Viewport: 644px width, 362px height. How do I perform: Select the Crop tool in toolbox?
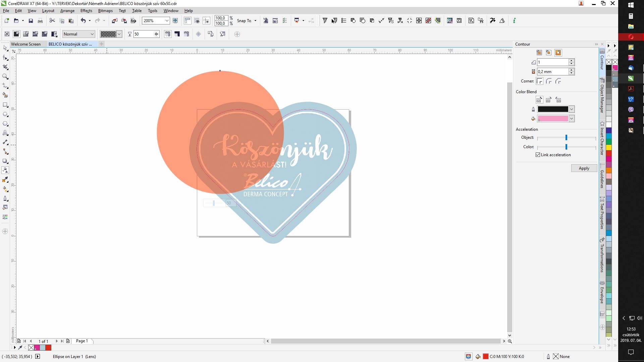[x=5, y=67]
